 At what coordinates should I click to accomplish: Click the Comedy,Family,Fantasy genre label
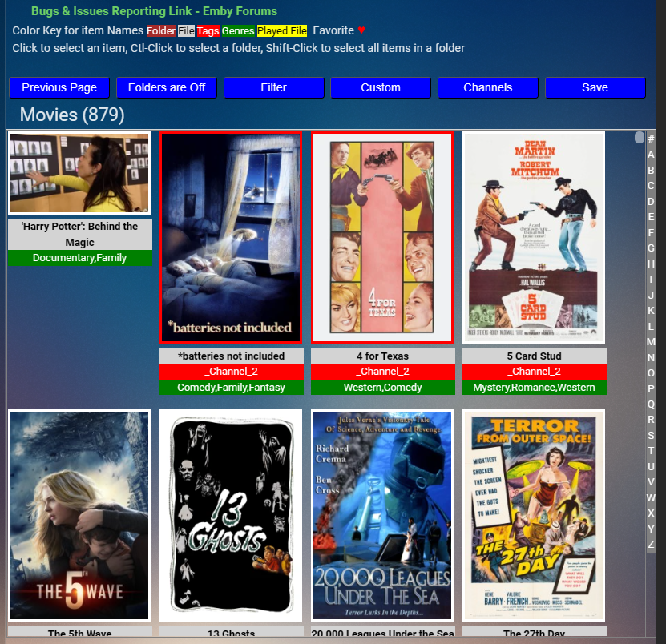(232, 387)
